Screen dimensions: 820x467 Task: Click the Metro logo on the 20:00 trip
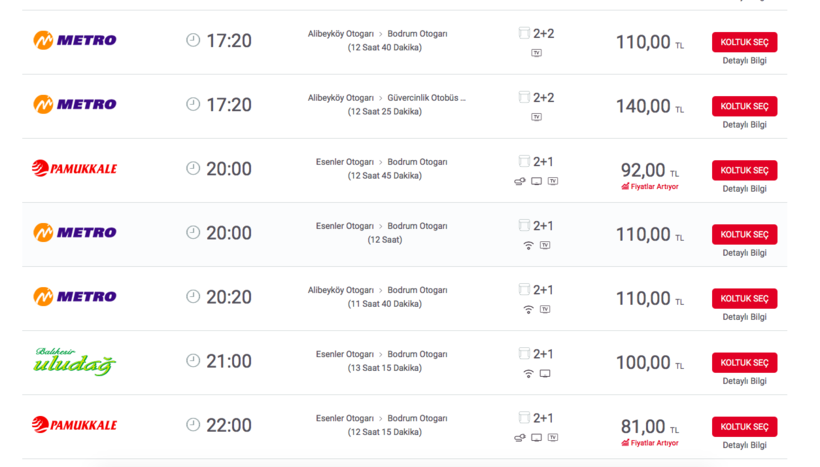tap(74, 233)
